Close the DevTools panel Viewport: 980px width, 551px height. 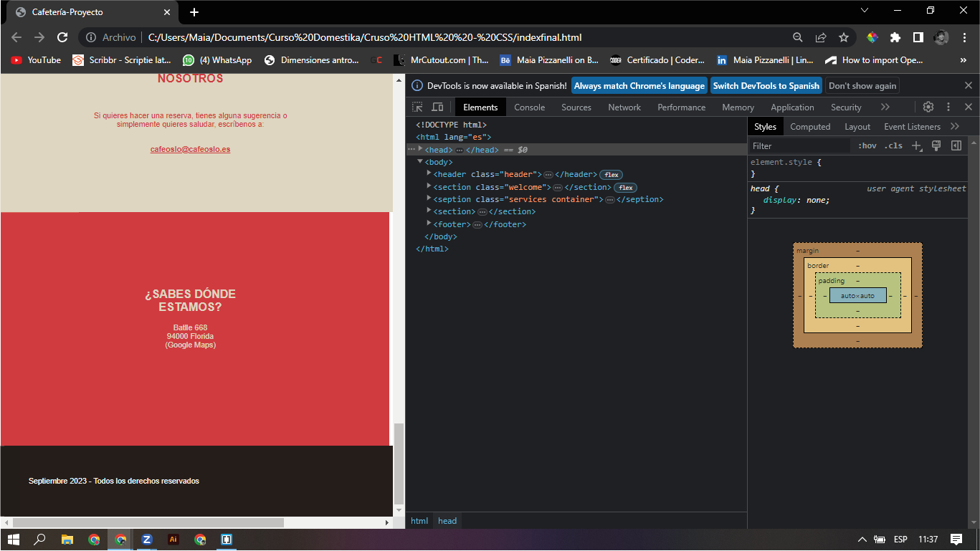968,107
